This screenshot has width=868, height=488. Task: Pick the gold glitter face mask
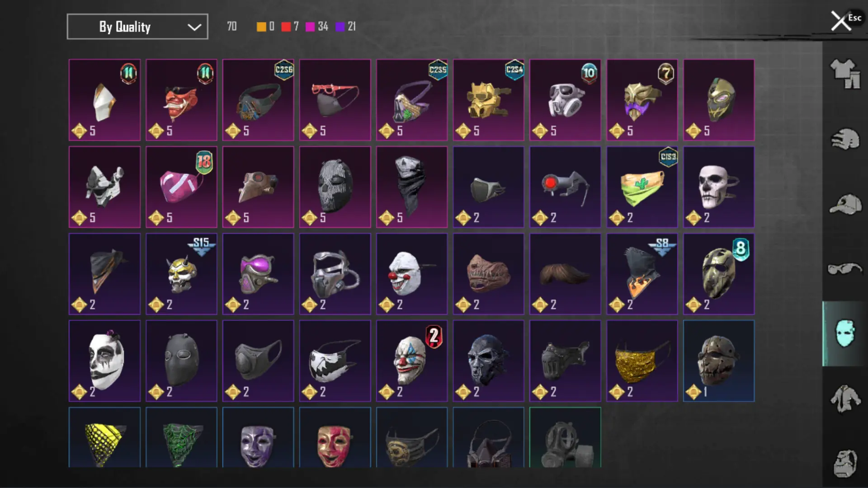click(x=642, y=361)
